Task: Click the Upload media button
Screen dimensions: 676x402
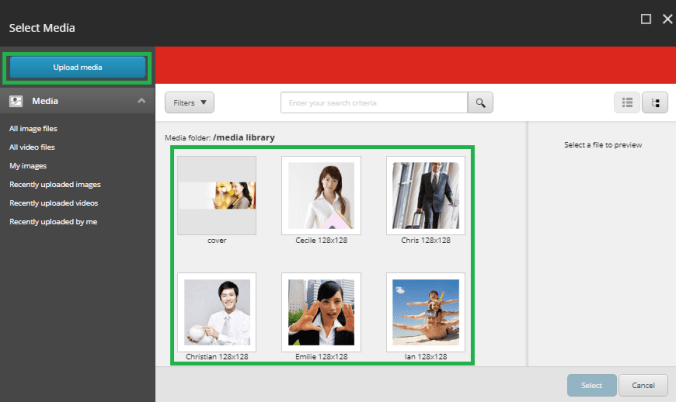Action: click(x=78, y=67)
